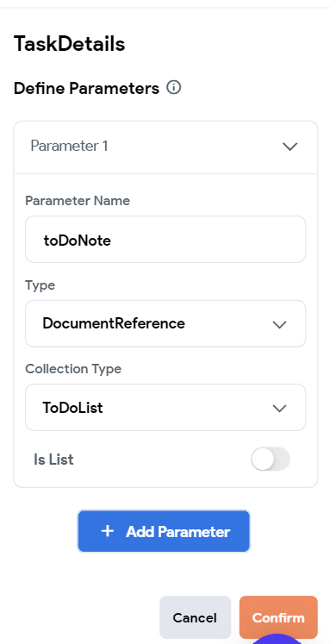The image size is (330, 644).
Task: Cancel the task details dialog
Action: tap(195, 617)
